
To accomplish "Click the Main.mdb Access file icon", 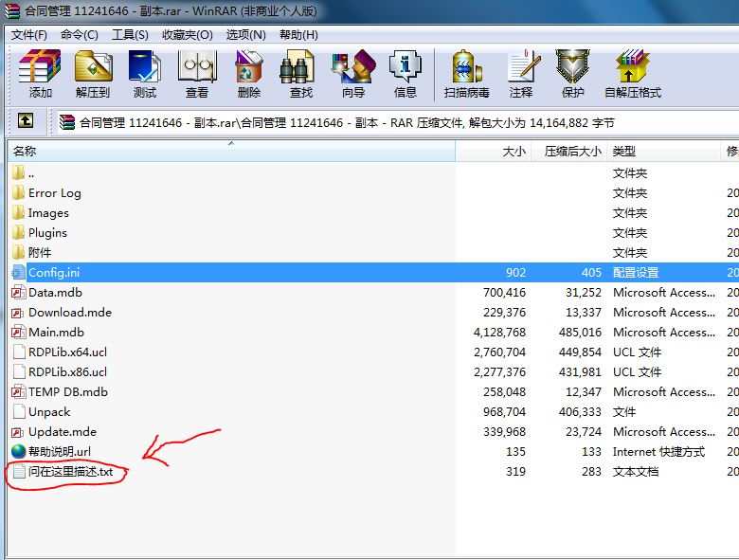I will coord(18,332).
